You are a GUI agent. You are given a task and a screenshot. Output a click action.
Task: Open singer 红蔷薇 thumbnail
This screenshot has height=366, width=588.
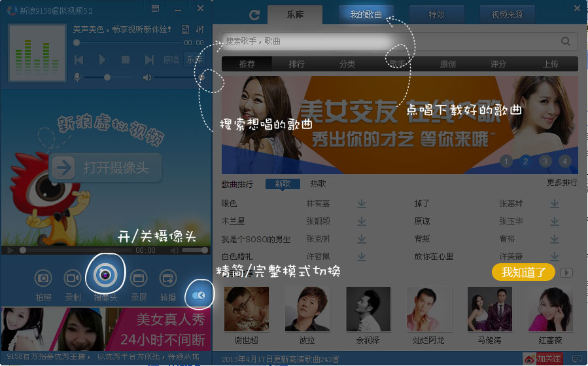[x=551, y=309]
